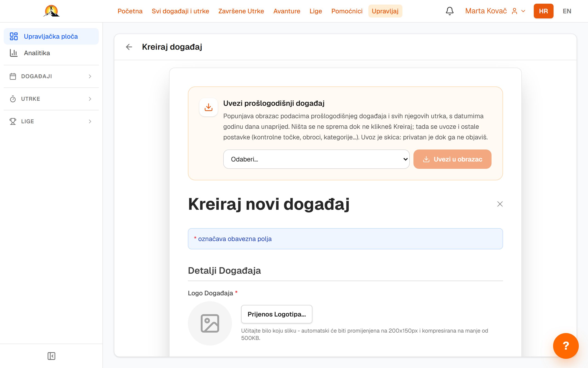Click the trophy icon next to LIGE
Viewport: 588px width, 368px height.
(x=13, y=121)
